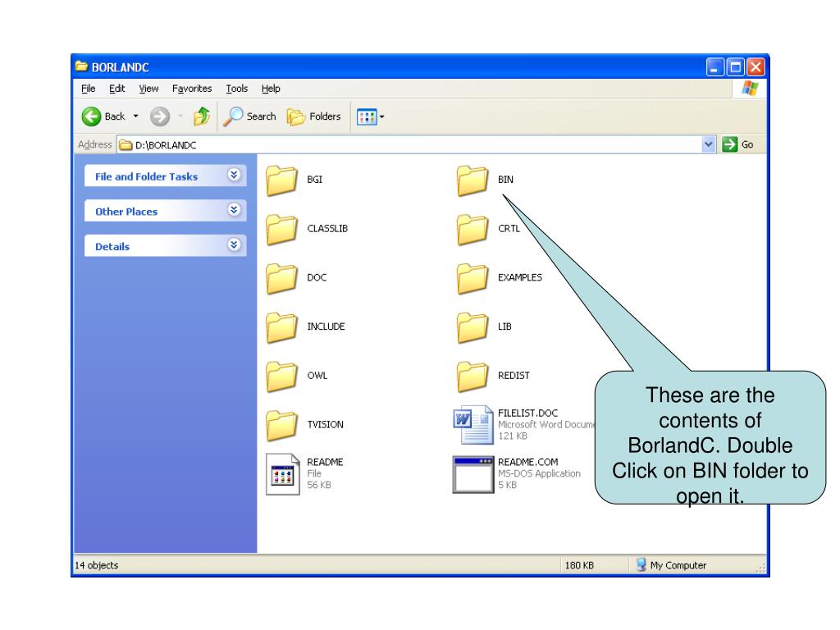Select the DOC folder icon
Viewport: 840px width, 630px height.
click(x=282, y=278)
